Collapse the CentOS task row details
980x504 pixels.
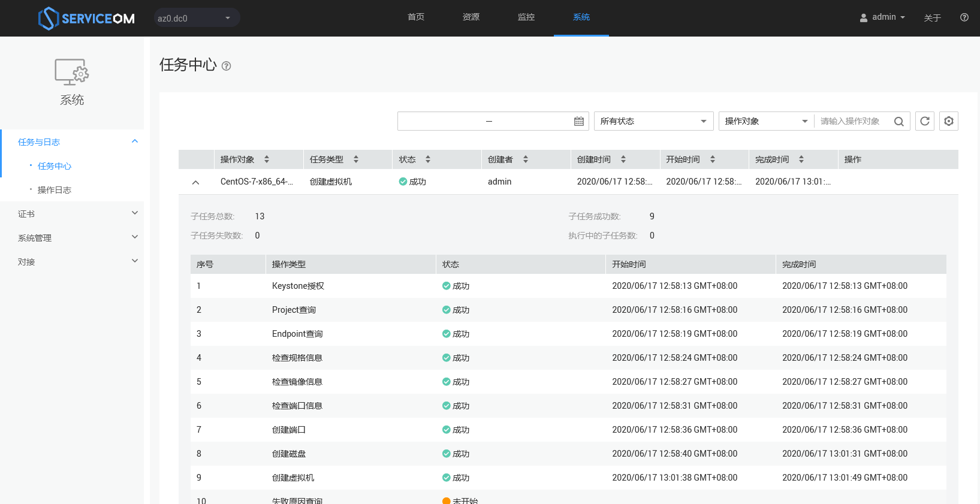(195, 182)
